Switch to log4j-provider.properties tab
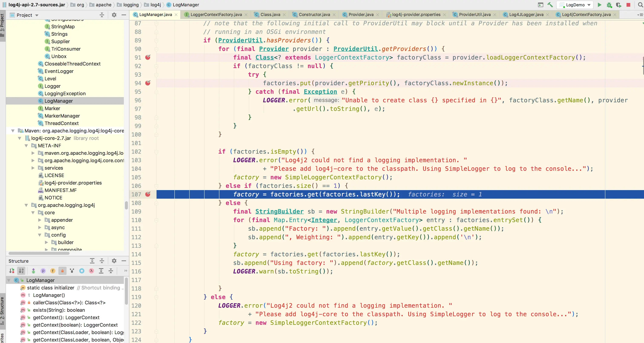The height and width of the screenshot is (343, 644). [416, 14]
